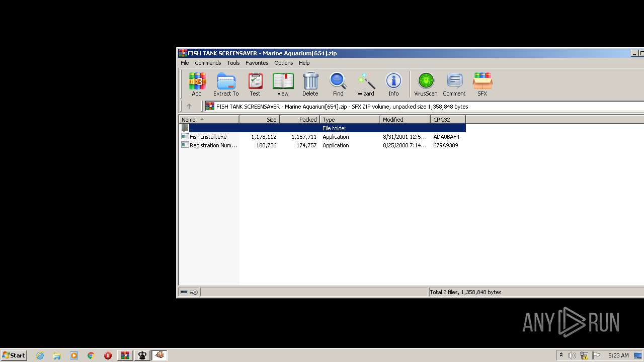Click the volume speaker tray icon
644x362 pixels.
point(572,355)
